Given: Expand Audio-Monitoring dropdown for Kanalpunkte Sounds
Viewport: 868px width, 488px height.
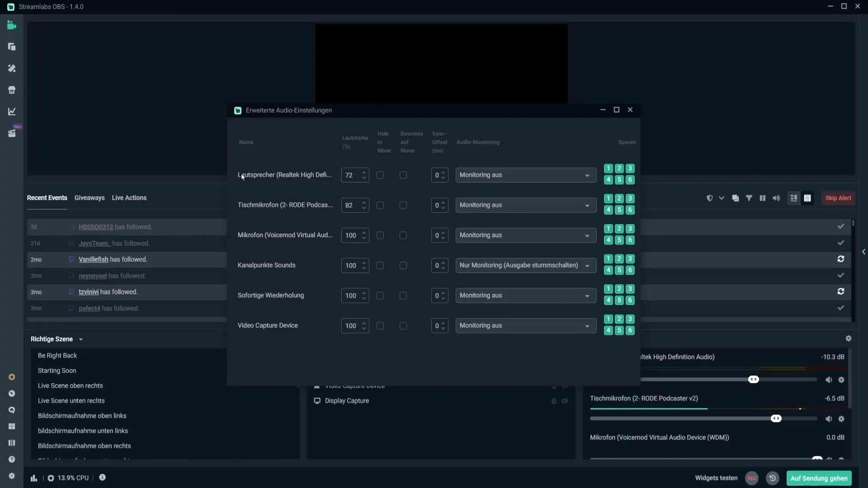Looking at the screenshot, I should (588, 265).
